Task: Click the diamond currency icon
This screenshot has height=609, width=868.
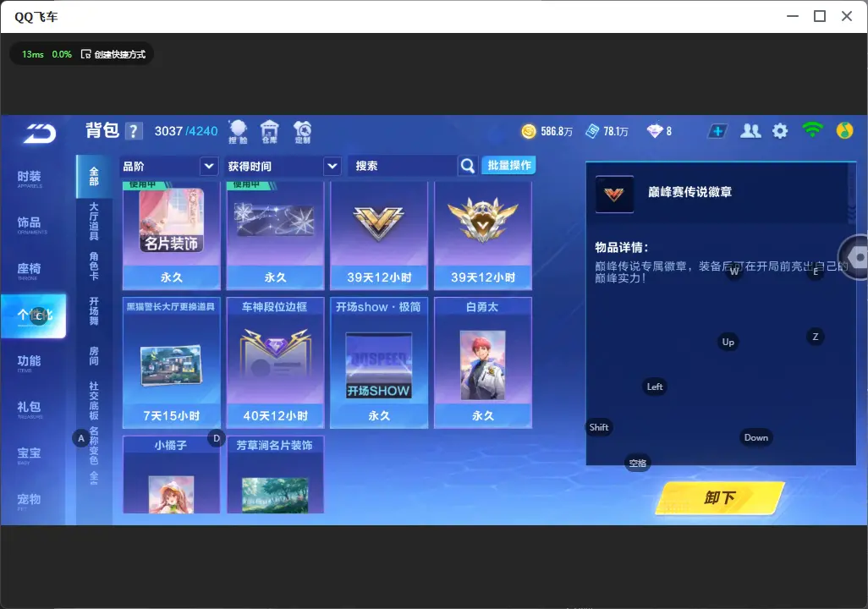Action: pos(654,131)
